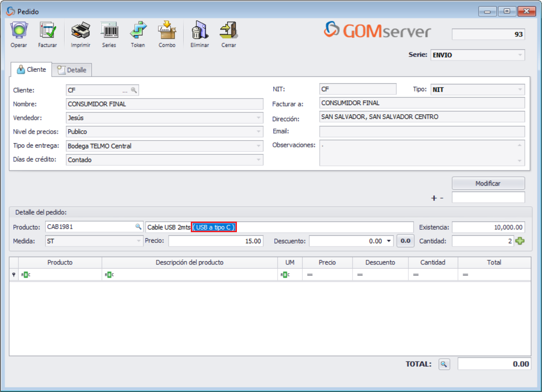Open the Tipo de entrega dropdown
Image resolution: width=542 pixels, height=392 pixels.
pos(258,146)
